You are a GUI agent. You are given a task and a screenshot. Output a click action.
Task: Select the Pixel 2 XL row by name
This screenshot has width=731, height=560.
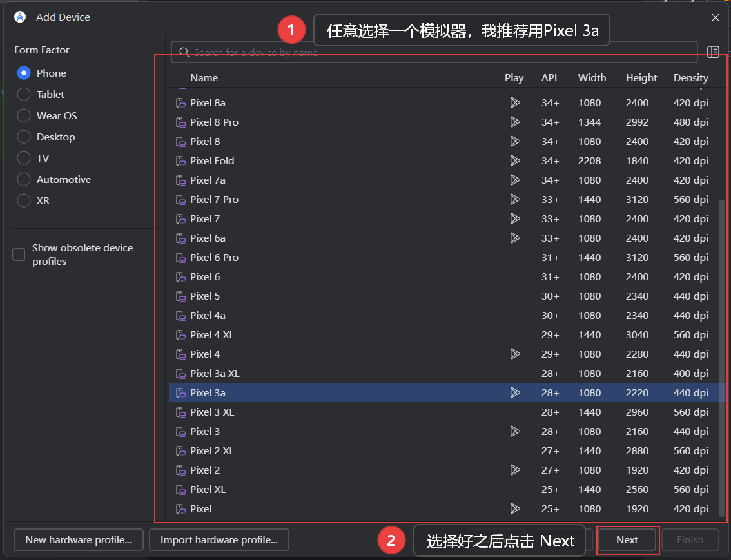212,451
